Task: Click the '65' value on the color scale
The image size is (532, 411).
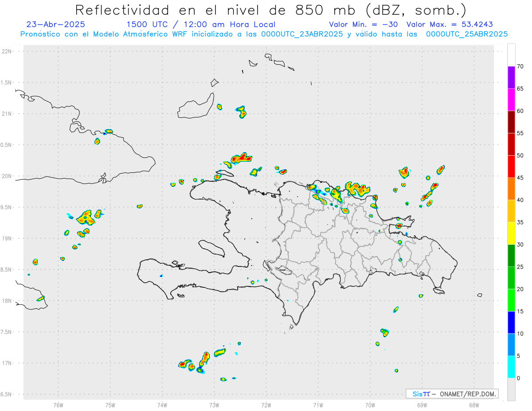Action: [520, 89]
